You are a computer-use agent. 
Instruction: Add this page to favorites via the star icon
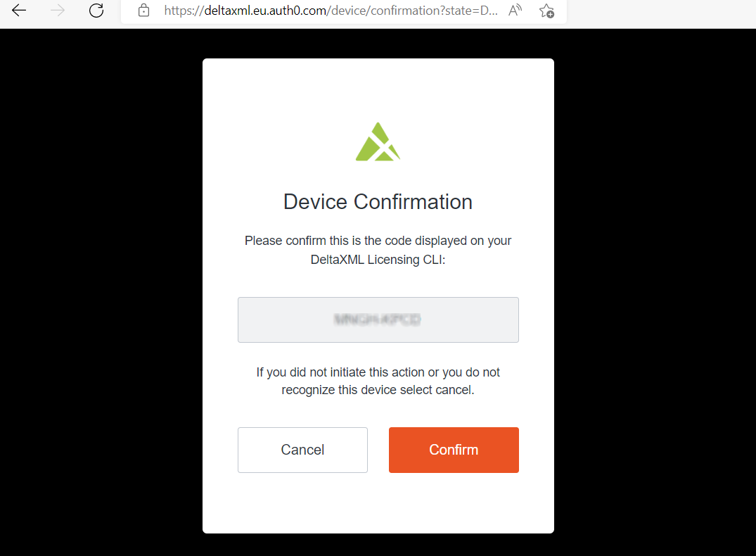tap(546, 11)
